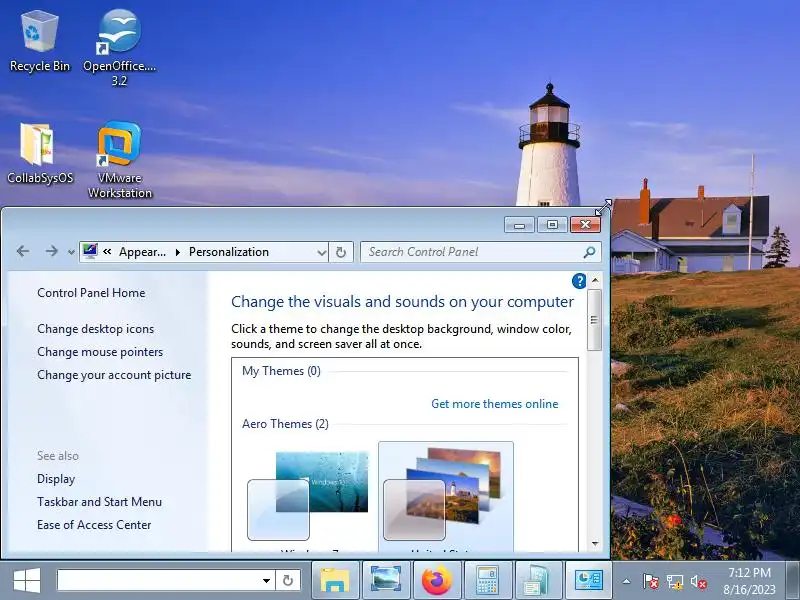
Task: Open the Calculator taskbar icon
Action: point(487,581)
